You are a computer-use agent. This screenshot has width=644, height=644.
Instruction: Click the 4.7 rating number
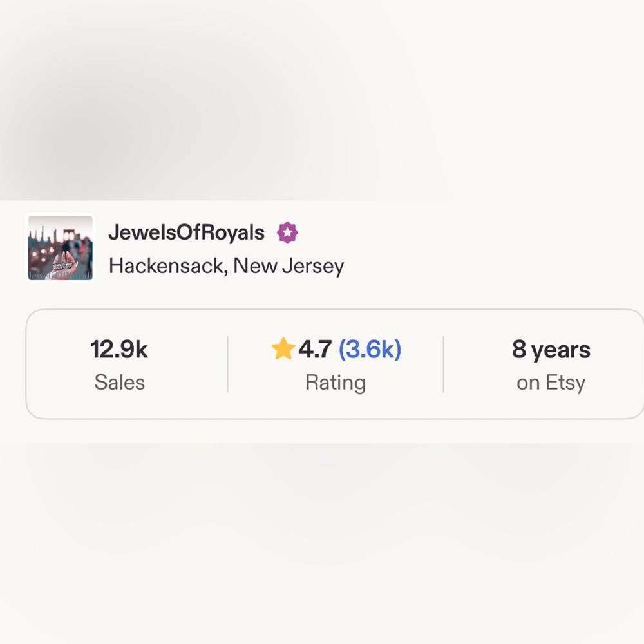(315, 350)
